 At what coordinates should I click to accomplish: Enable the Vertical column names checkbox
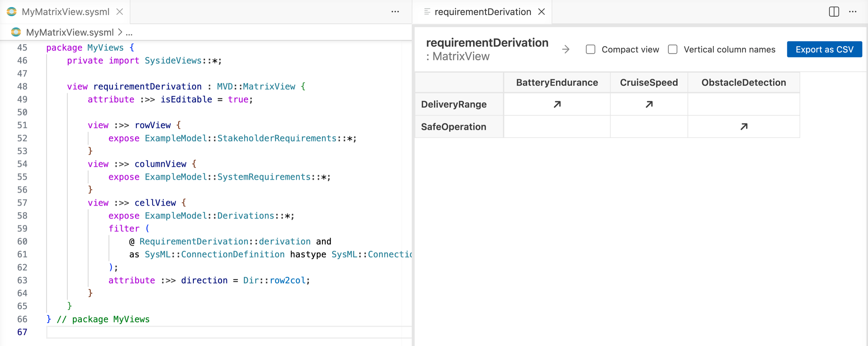[673, 49]
